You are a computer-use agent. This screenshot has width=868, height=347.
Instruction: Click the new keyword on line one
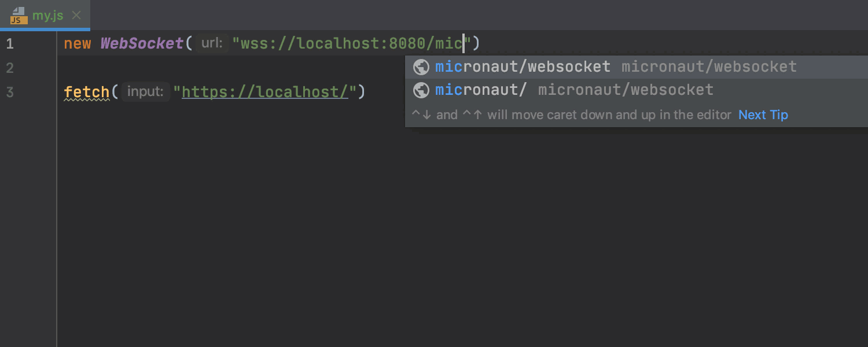[x=77, y=44]
